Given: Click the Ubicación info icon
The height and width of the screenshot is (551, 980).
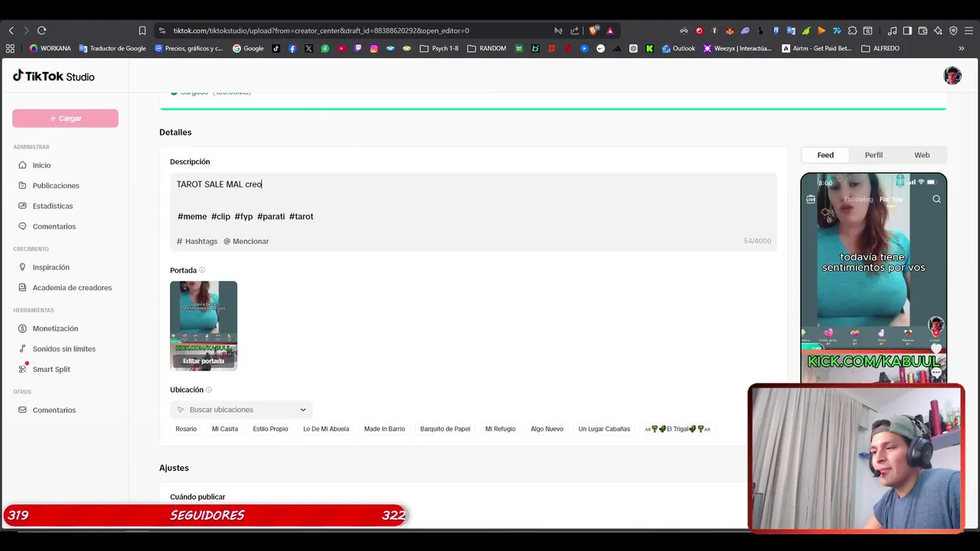Looking at the screenshot, I should 208,390.
